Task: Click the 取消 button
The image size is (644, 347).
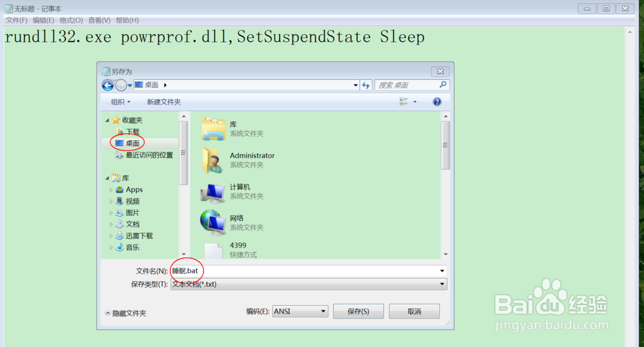Action: [x=414, y=312]
